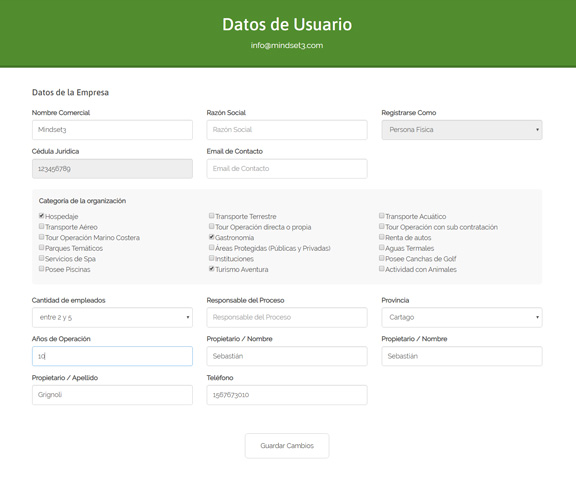Open the Registrarse Como dropdown
Viewport: 576px width, 481px height.
[x=462, y=130]
